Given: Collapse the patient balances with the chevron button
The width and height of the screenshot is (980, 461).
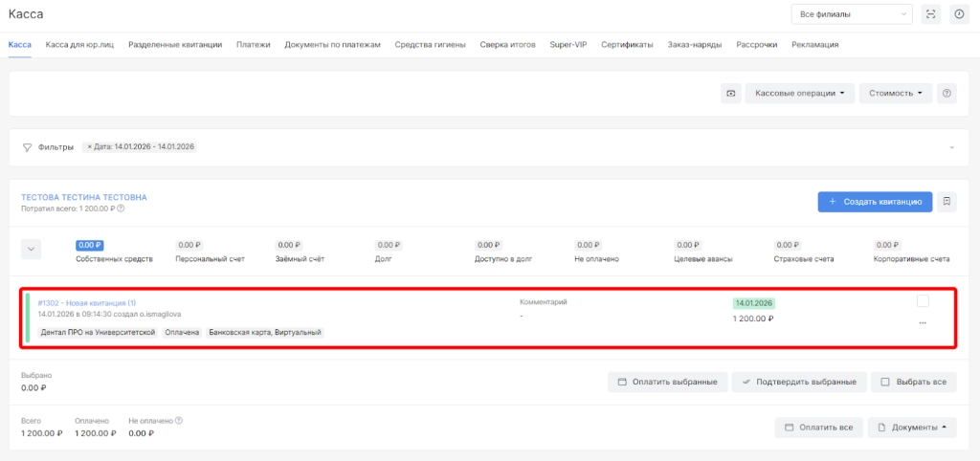Looking at the screenshot, I should pos(32,249).
